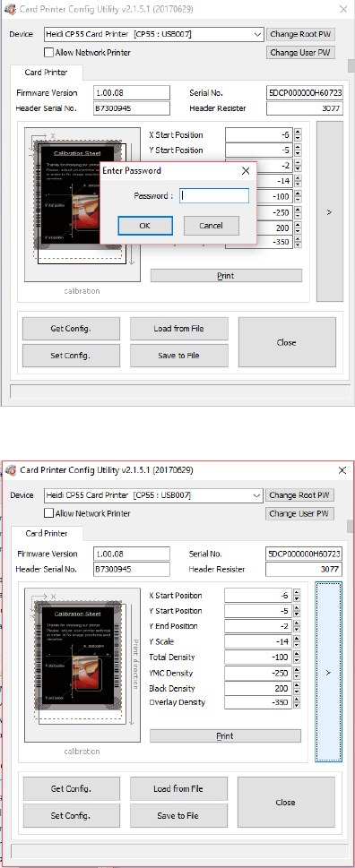Decrease Y End Position in window without a dialog
Screen dimensions: 355x868
click(x=297, y=630)
